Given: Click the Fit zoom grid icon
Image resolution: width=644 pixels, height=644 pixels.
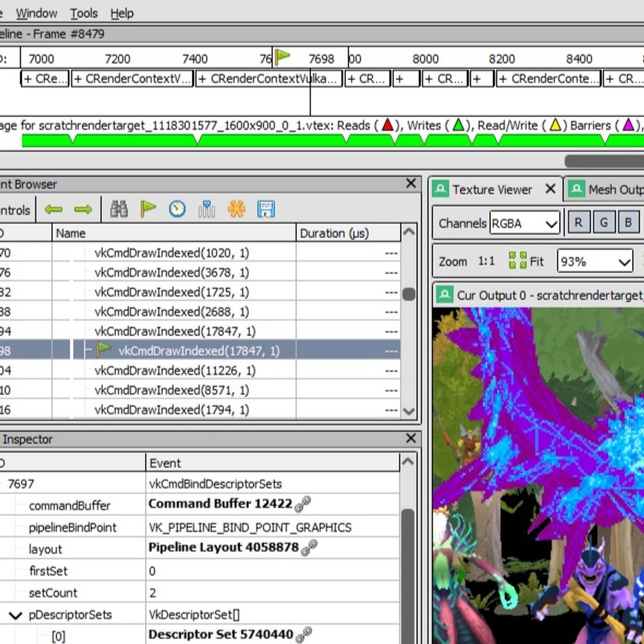Looking at the screenshot, I should tap(518, 260).
